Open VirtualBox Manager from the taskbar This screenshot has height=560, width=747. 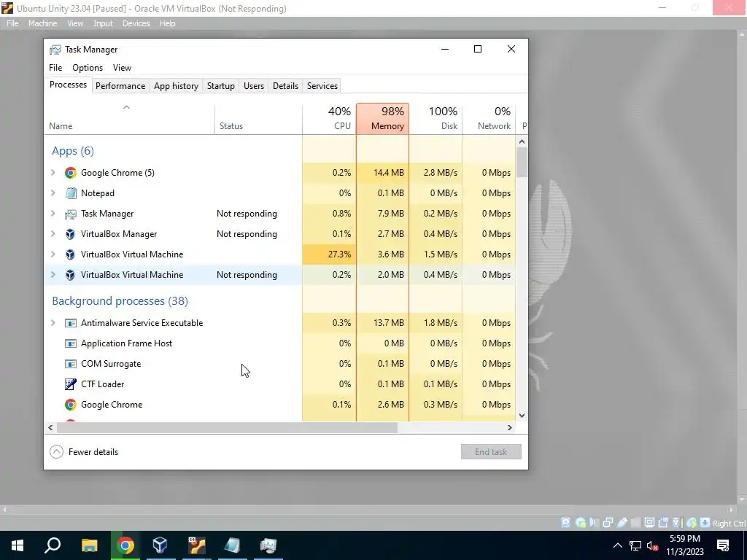tap(160, 545)
